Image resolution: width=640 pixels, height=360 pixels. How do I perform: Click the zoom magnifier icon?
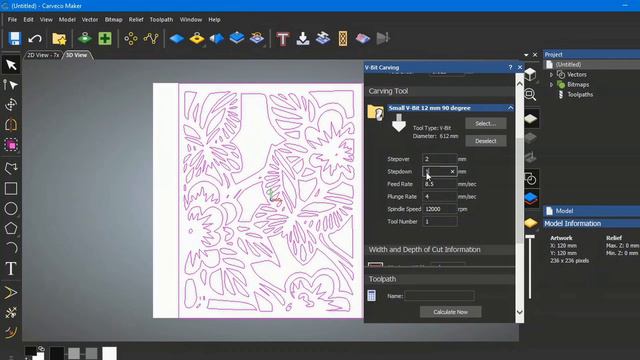(530, 95)
